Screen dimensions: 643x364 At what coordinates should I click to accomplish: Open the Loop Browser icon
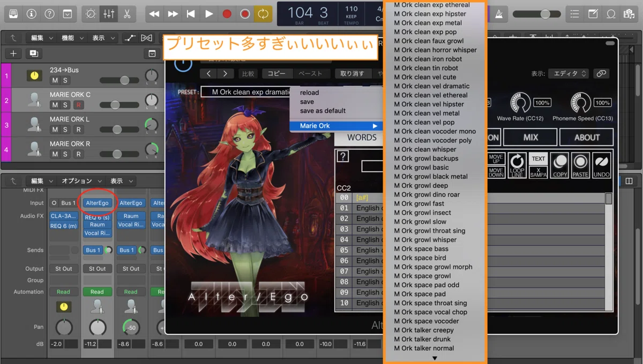point(610,14)
